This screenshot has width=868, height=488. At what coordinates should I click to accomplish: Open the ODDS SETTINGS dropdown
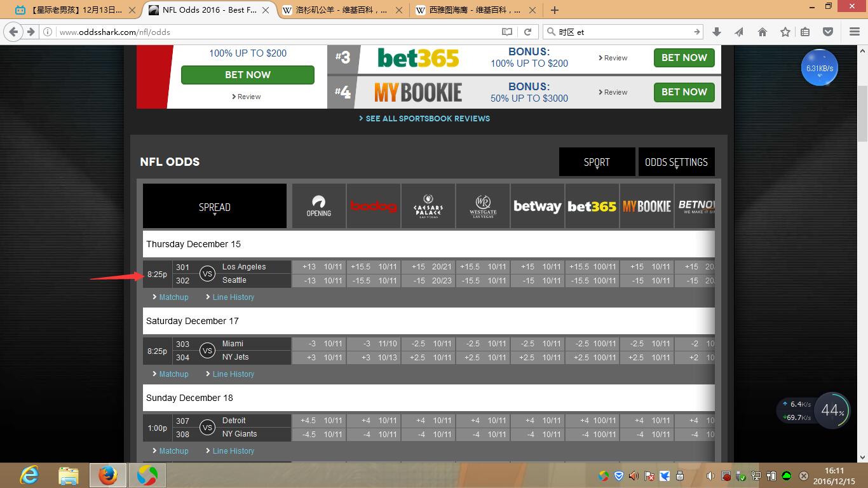pos(676,162)
